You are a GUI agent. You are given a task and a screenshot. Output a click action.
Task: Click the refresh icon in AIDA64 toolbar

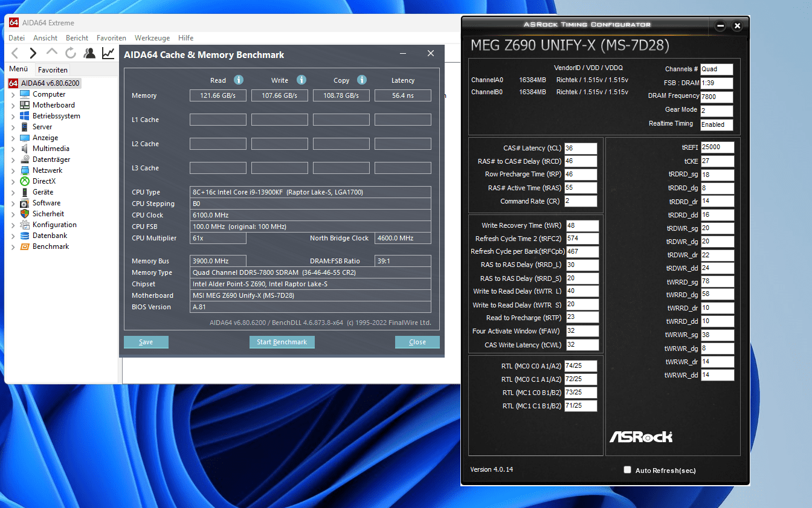pos(71,53)
